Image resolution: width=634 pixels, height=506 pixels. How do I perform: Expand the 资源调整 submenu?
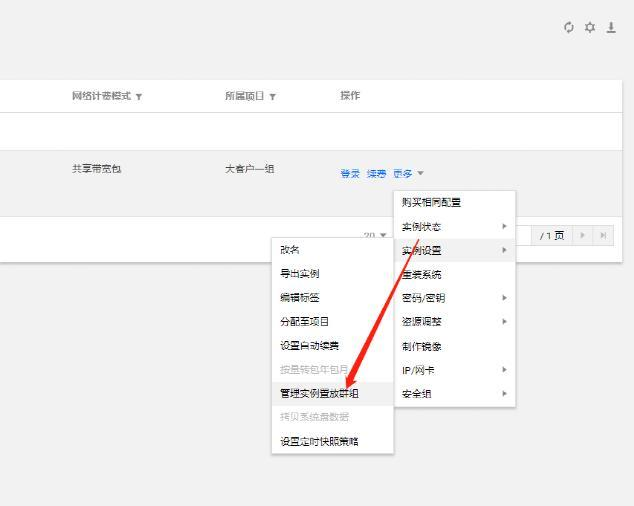pyautogui.click(x=454, y=322)
